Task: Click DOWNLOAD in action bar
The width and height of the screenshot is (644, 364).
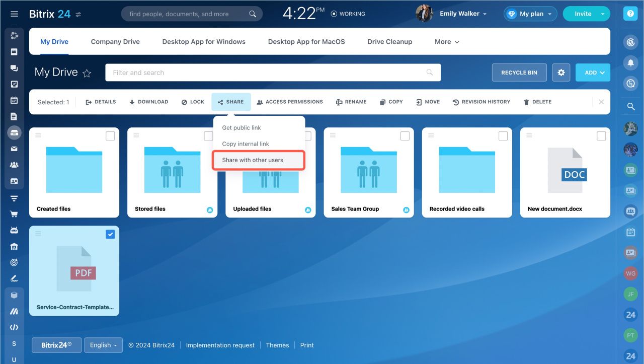Action: point(148,102)
